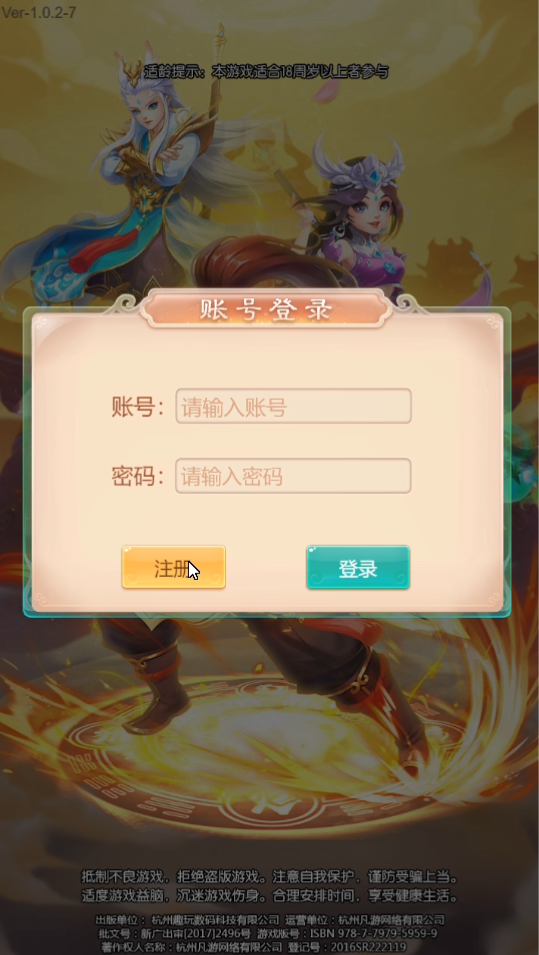
Task: Click the glowing bagua circle on the ground
Action: pyautogui.click(x=268, y=749)
